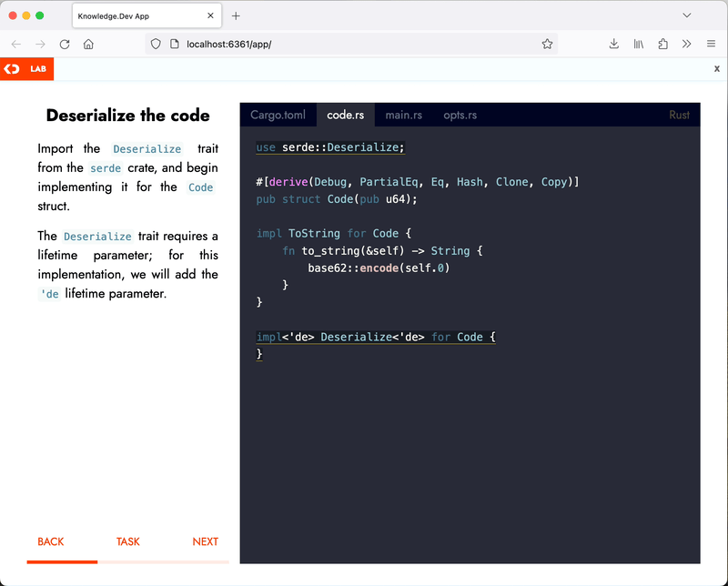Screen dimensions: 728x586
Task: Close the Knowledge.Dev App tab
Action: tap(210, 15)
